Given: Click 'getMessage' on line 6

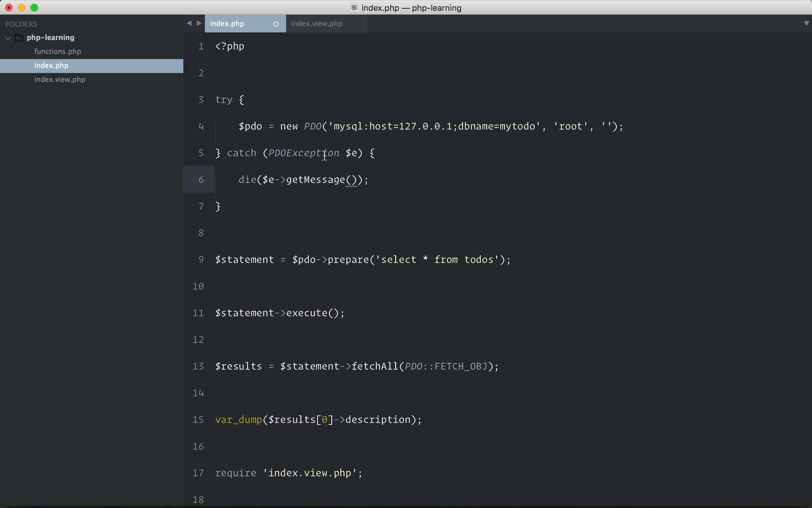Looking at the screenshot, I should pos(315,180).
